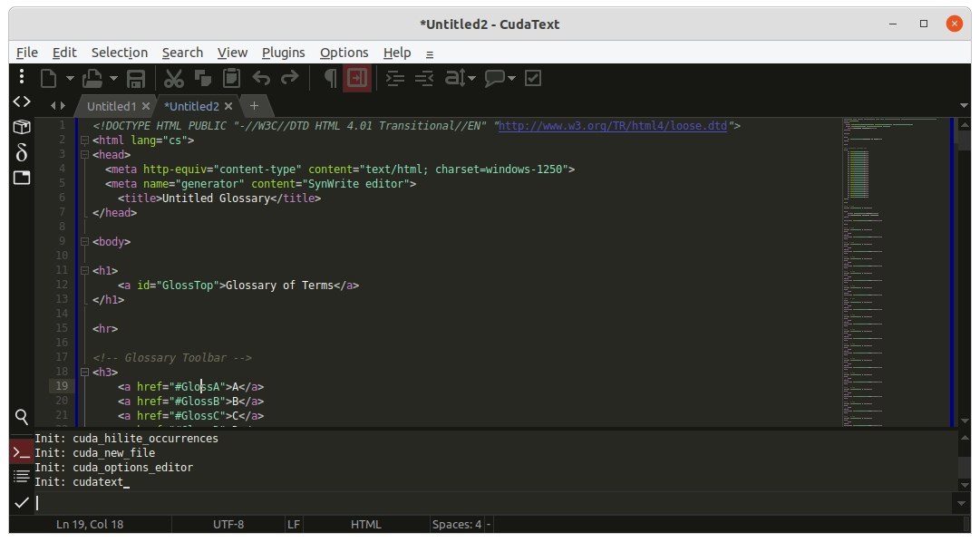
Task: Select the *Untitled2 tab
Action: 191,106
